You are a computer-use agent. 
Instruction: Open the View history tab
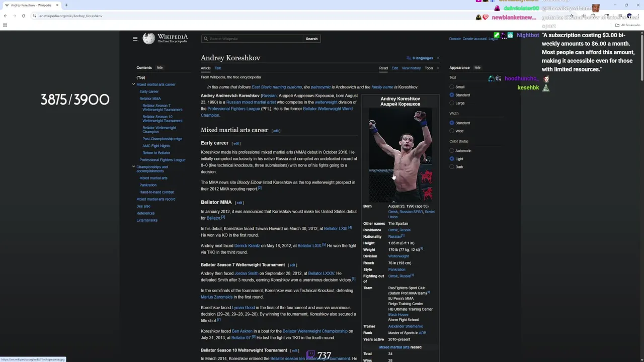(411, 68)
